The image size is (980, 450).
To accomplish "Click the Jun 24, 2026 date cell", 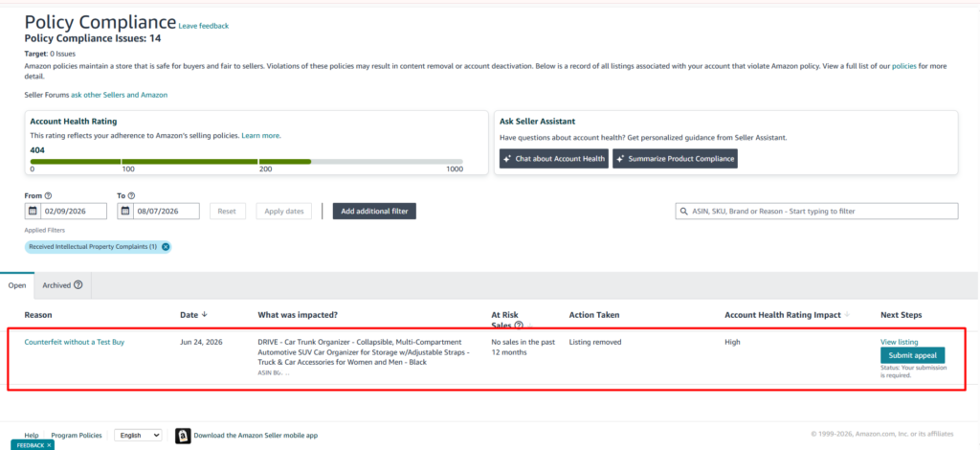I will tap(201, 342).
